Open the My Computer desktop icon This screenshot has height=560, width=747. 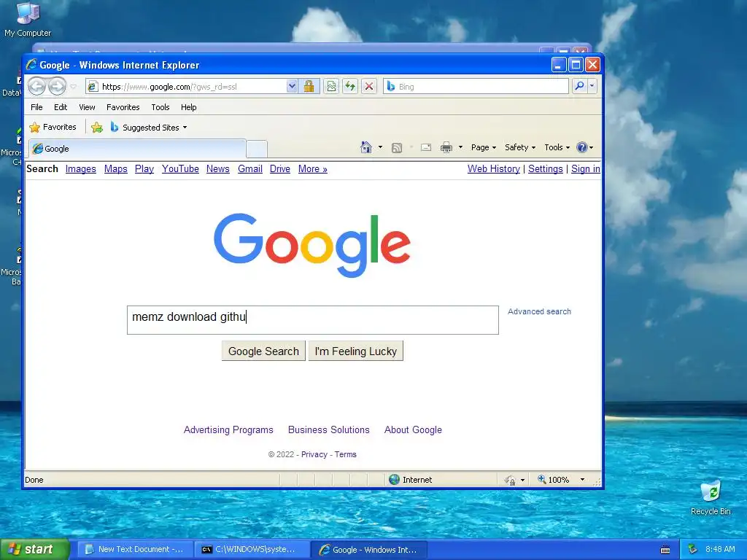pos(28,19)
